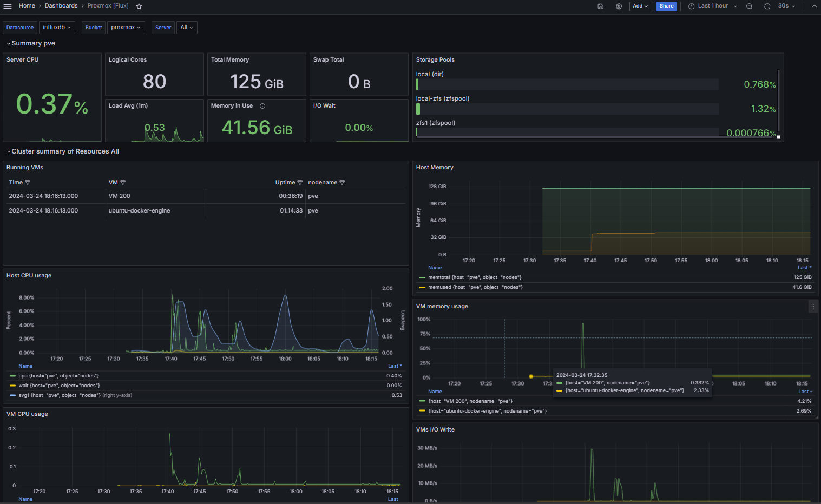
Task: Collapse the top toolbar chevron
Action: [815, 6]
